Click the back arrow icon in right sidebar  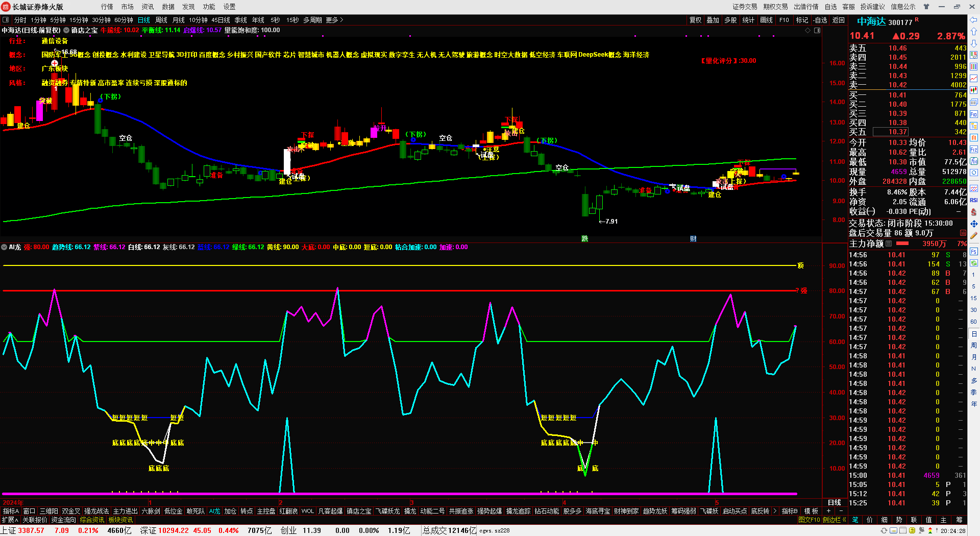[x=974, y=20]
